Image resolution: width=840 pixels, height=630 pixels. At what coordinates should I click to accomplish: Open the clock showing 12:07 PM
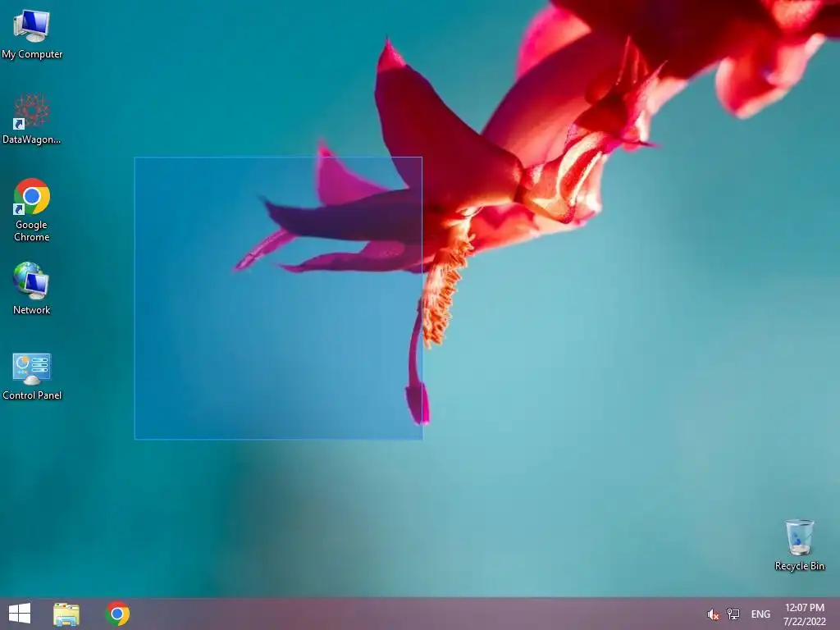click(x=804, y=608)
